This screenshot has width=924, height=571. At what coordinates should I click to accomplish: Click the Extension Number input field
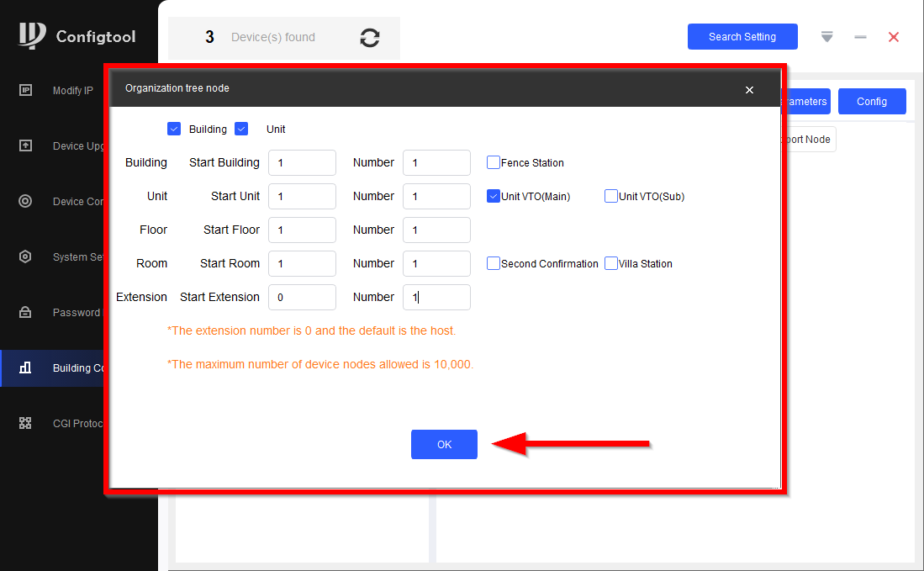[x=436, y=297]
